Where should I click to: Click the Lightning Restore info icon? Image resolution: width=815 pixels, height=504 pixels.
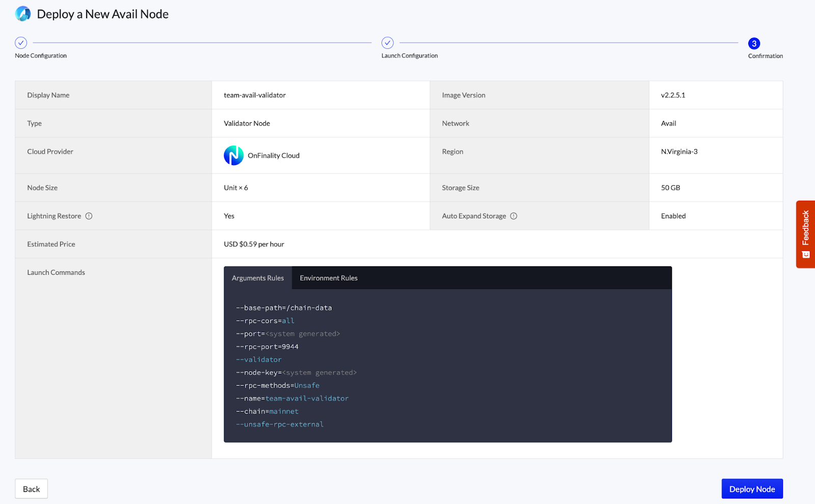89,216
